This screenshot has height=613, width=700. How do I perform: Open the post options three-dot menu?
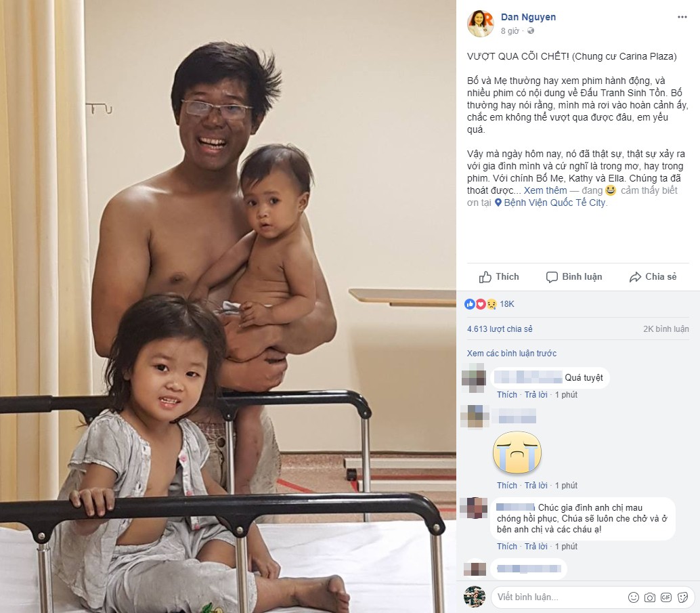pyautogui.click(x=682, y=17)
